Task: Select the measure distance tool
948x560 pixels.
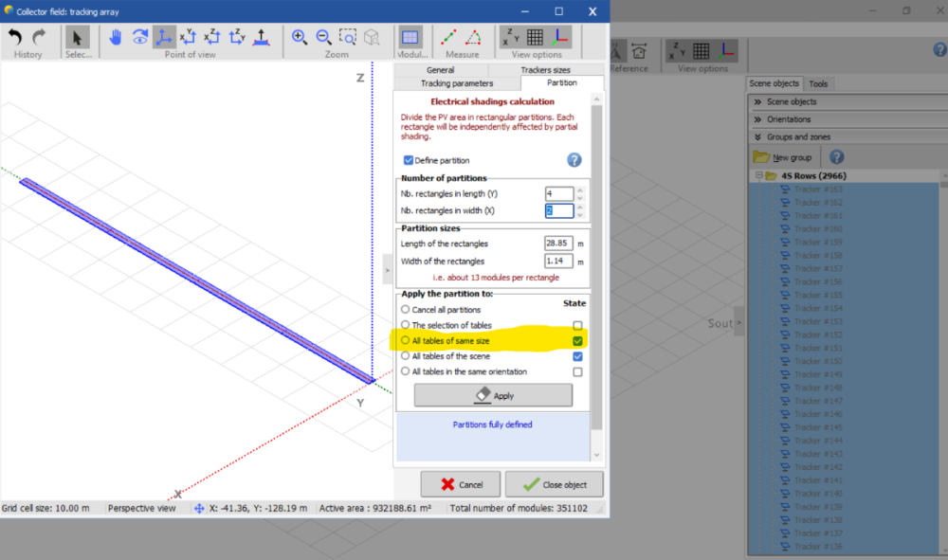Action: pos(448,38)
